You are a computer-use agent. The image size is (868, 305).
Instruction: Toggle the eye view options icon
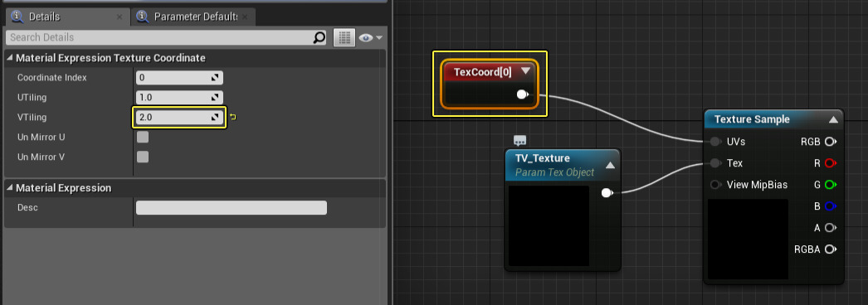point(365,37)
